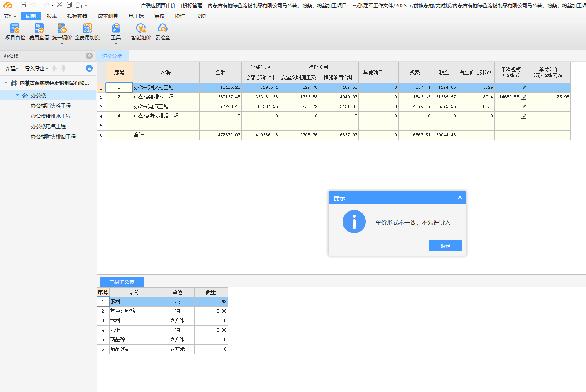Open the 成本测算 tab

point(108,16)
